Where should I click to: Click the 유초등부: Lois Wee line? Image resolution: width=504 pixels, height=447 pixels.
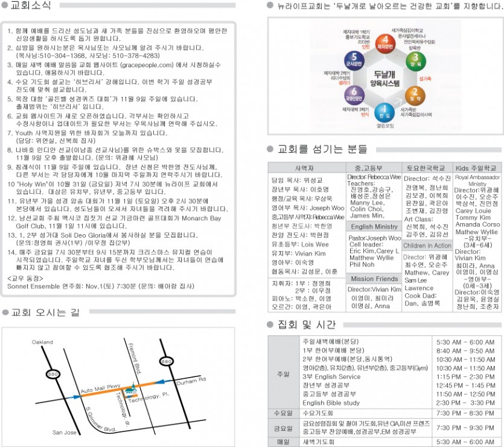tap(300, 244)
